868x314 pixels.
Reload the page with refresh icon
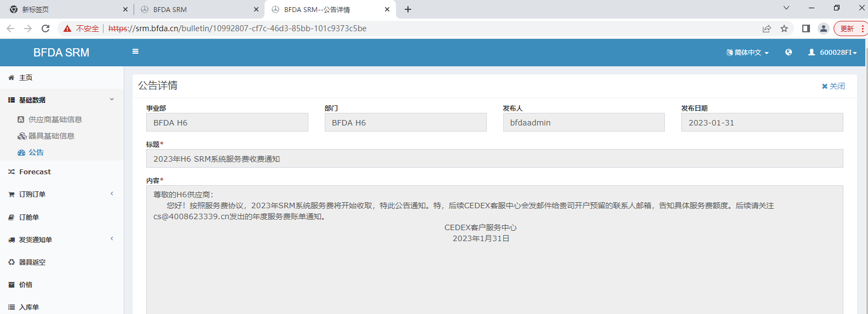click(45, 28)
